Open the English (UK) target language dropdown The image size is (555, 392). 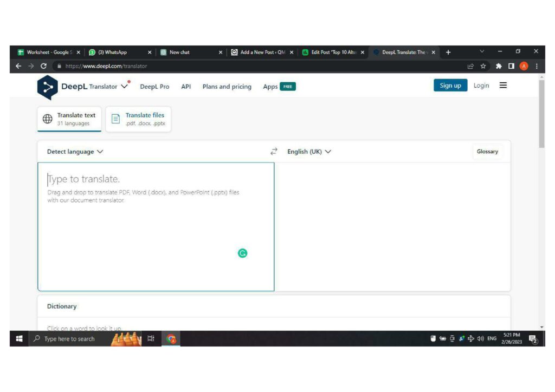click(x=309, y=152)
